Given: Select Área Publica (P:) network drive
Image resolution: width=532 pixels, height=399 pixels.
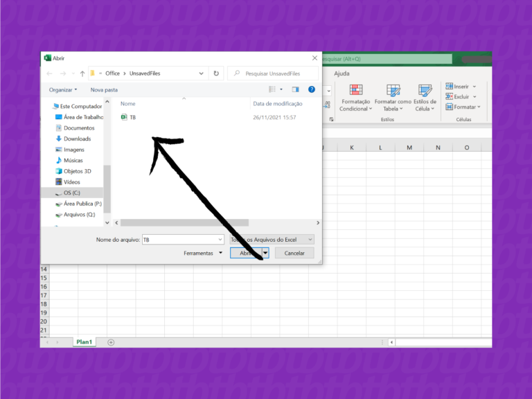Looking at the screenshot, I should point(82,204).
